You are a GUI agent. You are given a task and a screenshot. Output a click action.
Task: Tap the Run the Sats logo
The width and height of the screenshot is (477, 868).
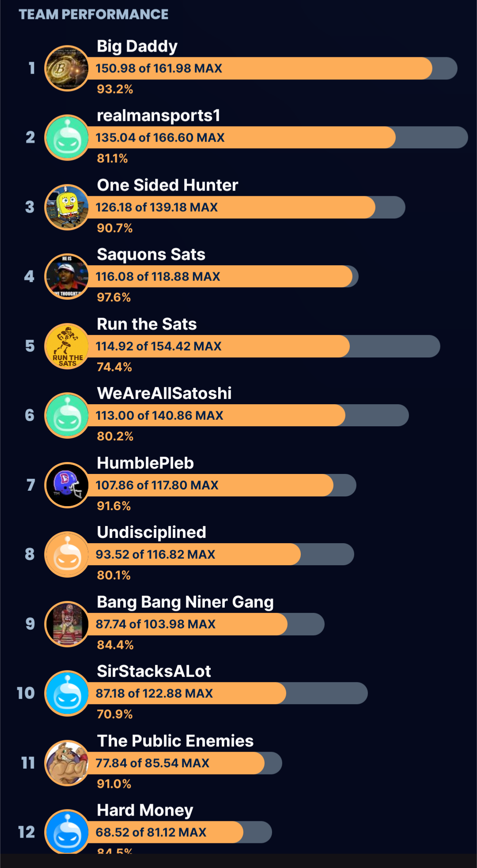67,346
